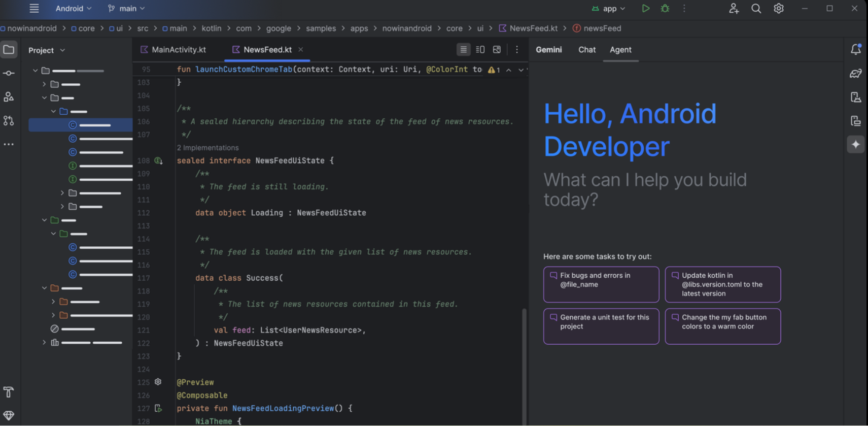
Task: Open the Pull Requests tool window
Action: [x=9, y=121]
